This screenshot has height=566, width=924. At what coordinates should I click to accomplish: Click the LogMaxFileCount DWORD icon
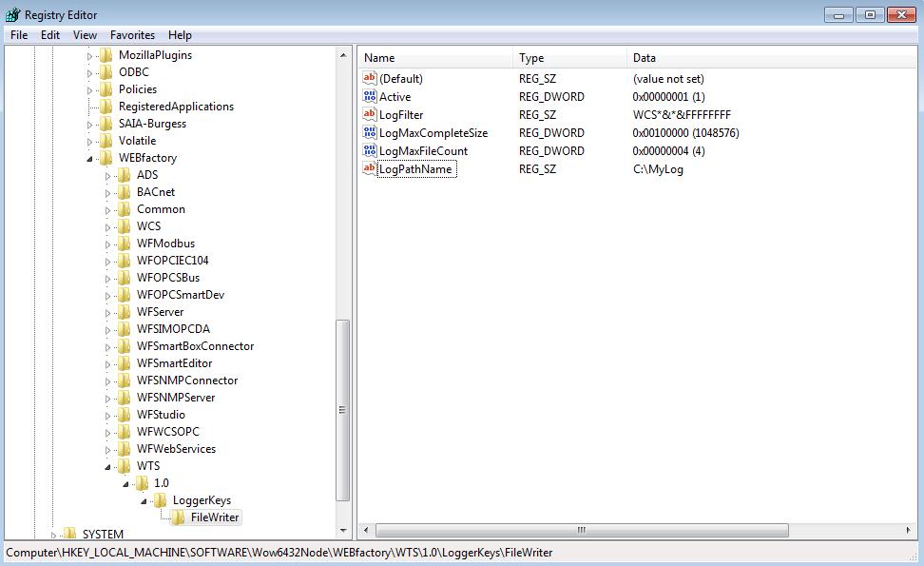(x=370, y=151)
